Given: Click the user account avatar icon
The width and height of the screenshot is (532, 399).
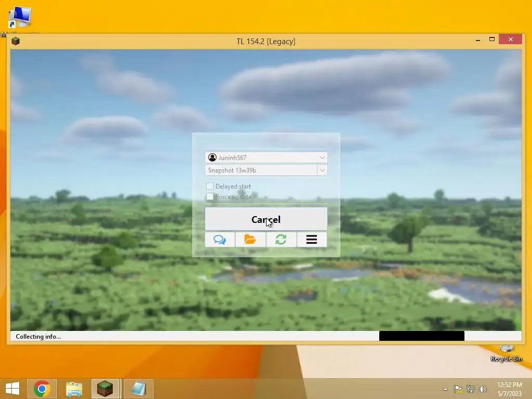Looking at the screenshot, I should click(212, 157).
